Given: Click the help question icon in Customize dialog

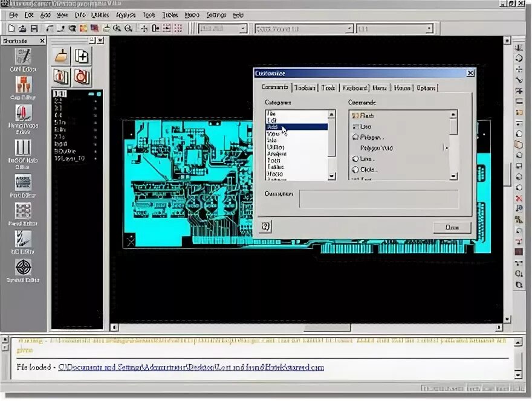Looking at the screenshot, I should point(265,226).
